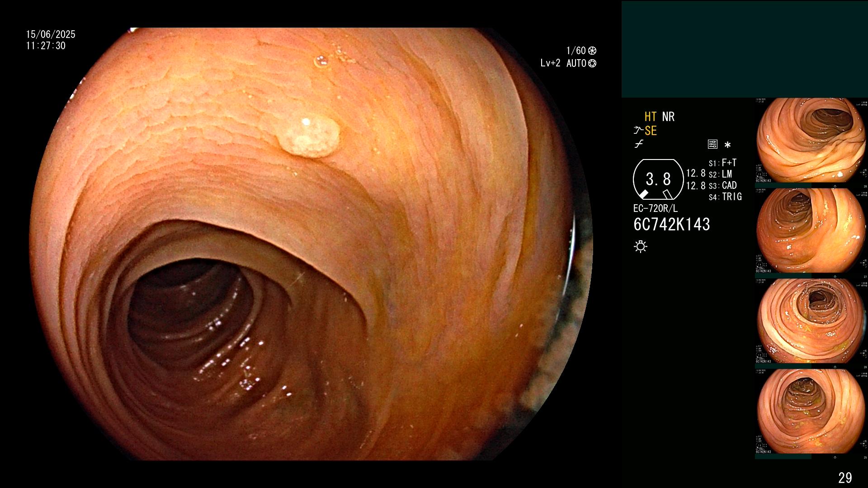The height and width of the screenshot is (488, 868).
Task: Click the structure enhancement curve icon beside SE
Action: coord(638,131)
